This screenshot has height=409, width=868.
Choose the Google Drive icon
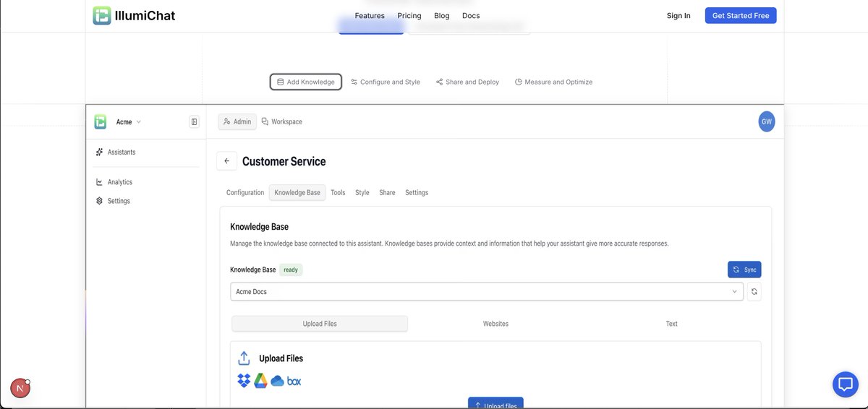(x=260, y=381)
